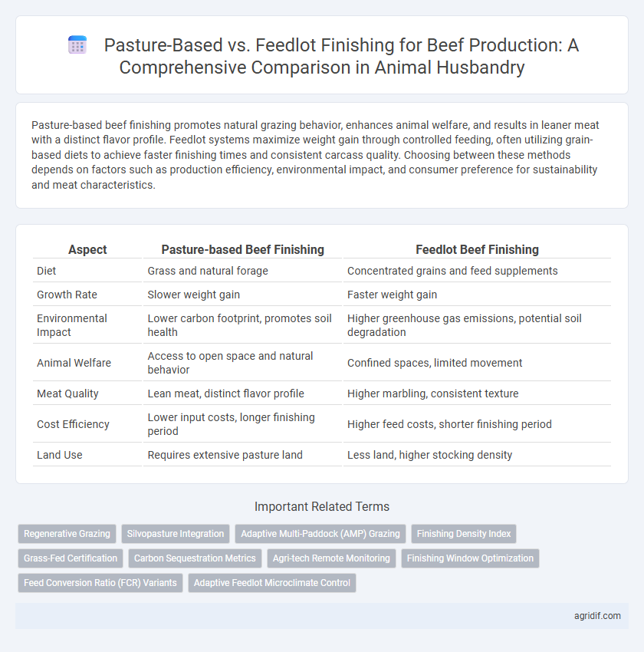644x652 pixels.
Task: Select the Animal Welfare row label
Action: 74,363
